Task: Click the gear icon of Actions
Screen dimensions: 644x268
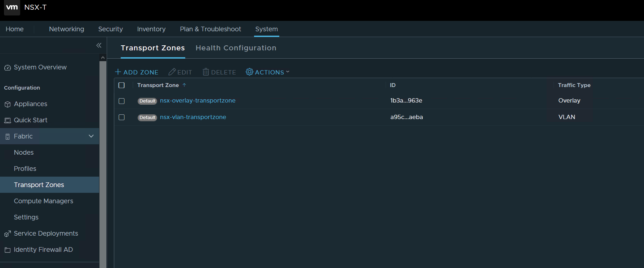Action: coord(249,72)
